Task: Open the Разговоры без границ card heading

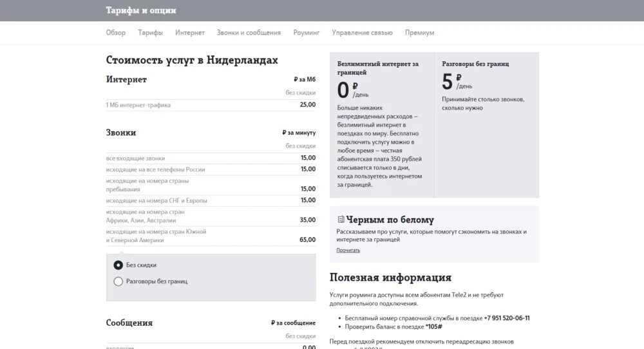Action: (475, 64)
